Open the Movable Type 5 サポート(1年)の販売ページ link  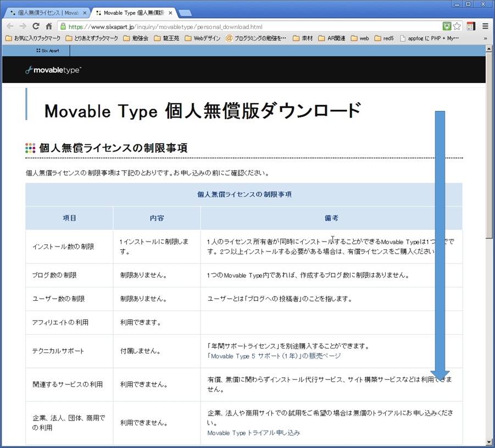pyautogui.click(x=274, y=356)
